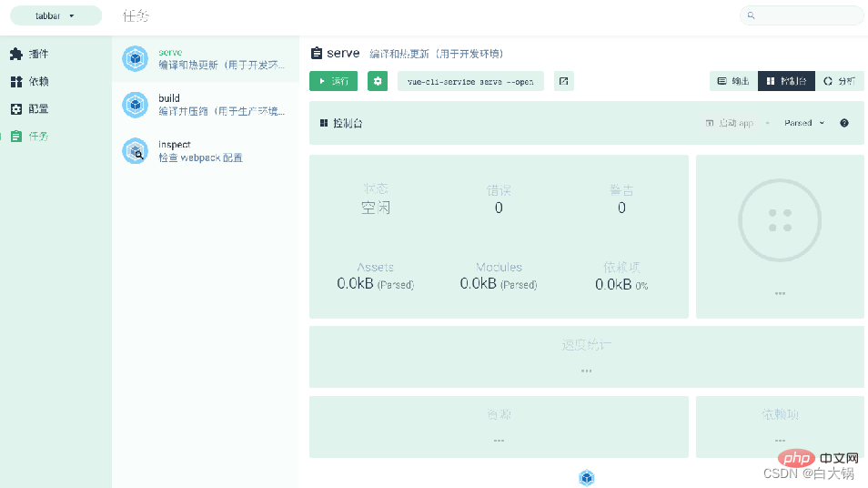Click the 依赖项 dependencies panel at bottom
The image size is (868, 488).
[780, 426]
